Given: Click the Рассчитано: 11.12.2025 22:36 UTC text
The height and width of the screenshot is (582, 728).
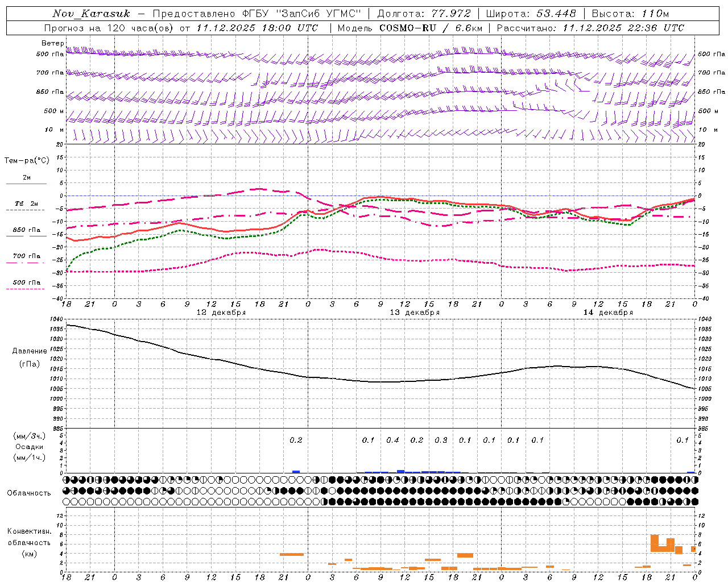Looking at the screenshot, I should click(x=590, y=28).
